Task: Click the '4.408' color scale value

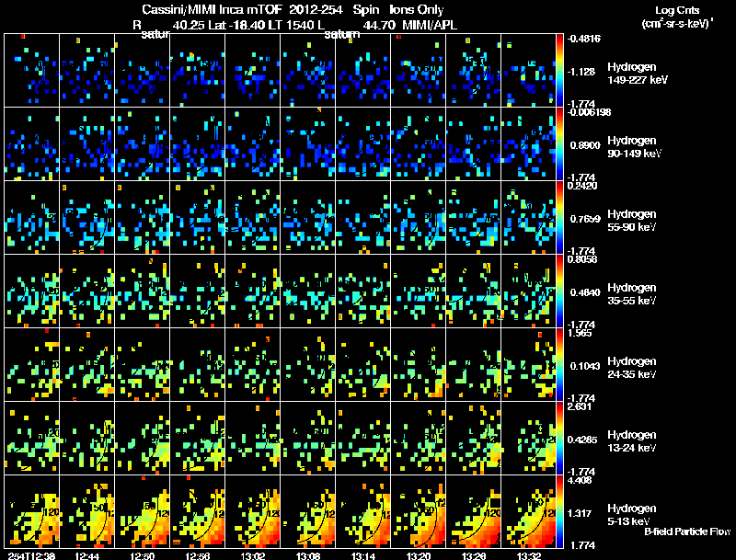Action: [580, 480]
